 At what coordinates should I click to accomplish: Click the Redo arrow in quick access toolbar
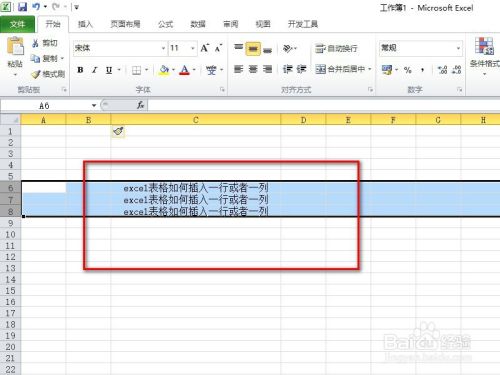tap(55, 7)
